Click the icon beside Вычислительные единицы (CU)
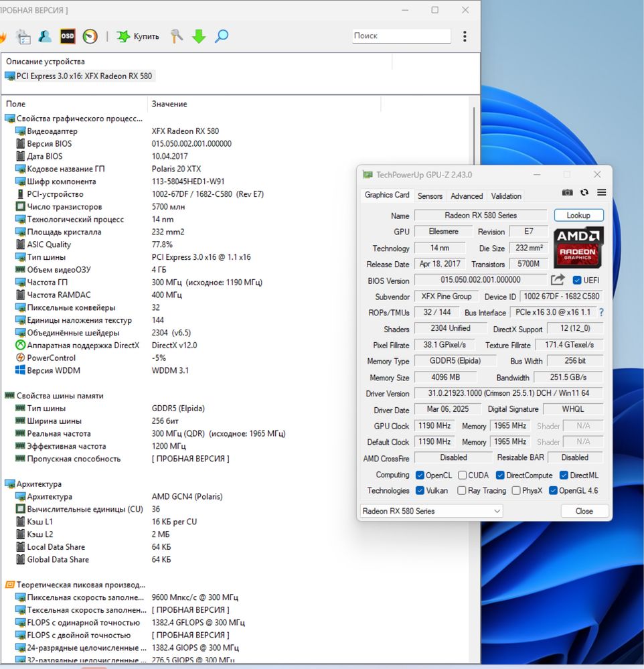The width and height of the screenshot is (644, 669). coord(20,508)
